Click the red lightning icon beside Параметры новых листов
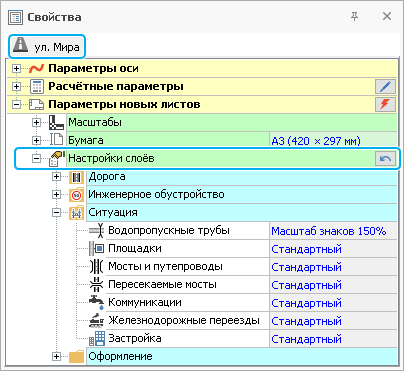Viewport: 404px width, 371px height. coord(385,104)
